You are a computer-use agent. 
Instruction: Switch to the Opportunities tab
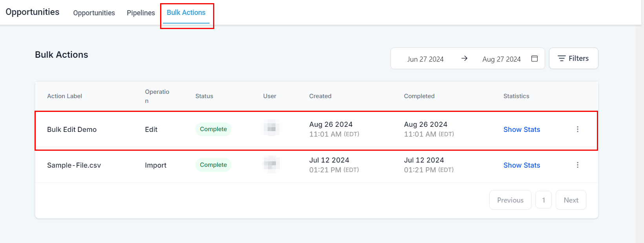pos(94,13)
